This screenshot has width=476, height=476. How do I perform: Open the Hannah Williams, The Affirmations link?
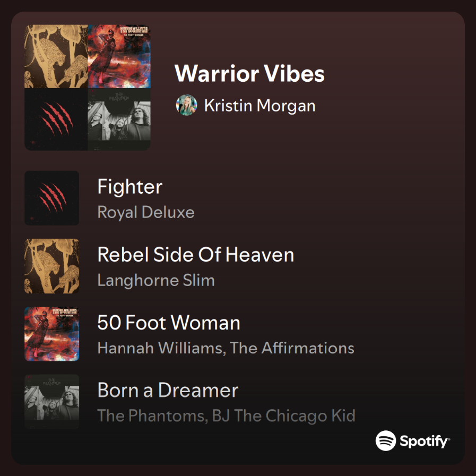[226, 348]
